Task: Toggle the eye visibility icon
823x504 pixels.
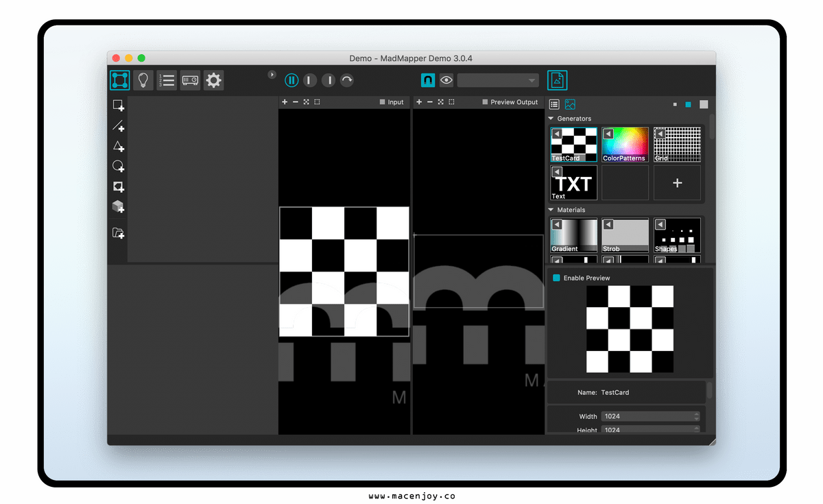Action: point(446,80)
